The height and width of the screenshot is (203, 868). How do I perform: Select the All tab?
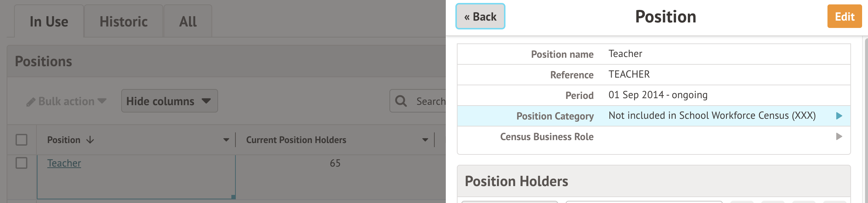tap(188, 22)
